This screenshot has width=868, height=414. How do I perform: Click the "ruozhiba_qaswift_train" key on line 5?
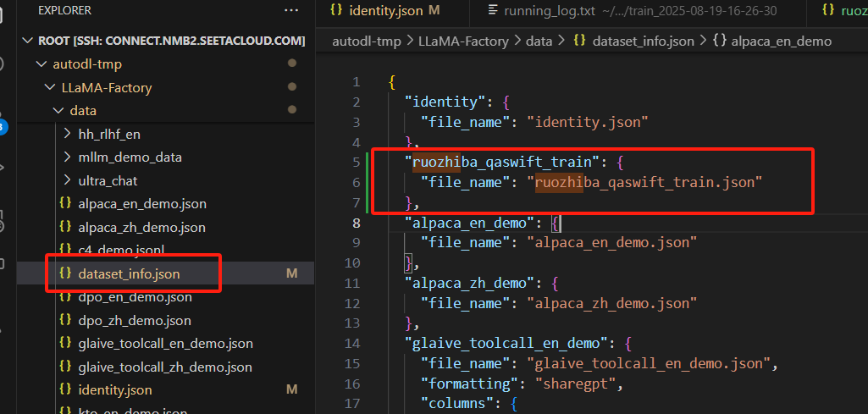coord(503,163)
